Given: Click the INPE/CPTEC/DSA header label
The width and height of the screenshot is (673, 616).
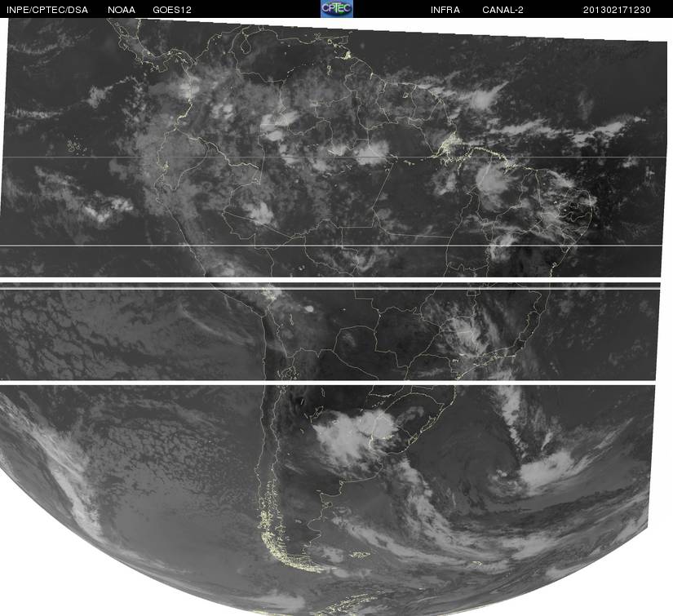Looking at the screenshot, I should tap(47, 10).
